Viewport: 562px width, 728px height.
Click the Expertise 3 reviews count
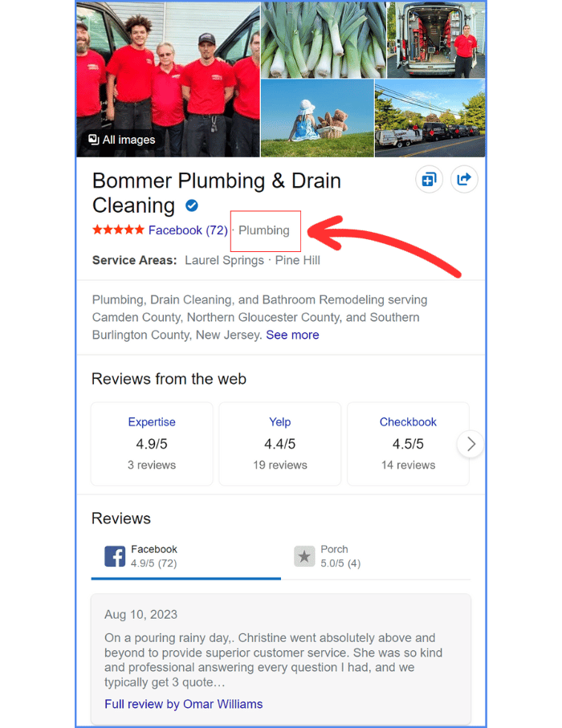tap(152, 465)
